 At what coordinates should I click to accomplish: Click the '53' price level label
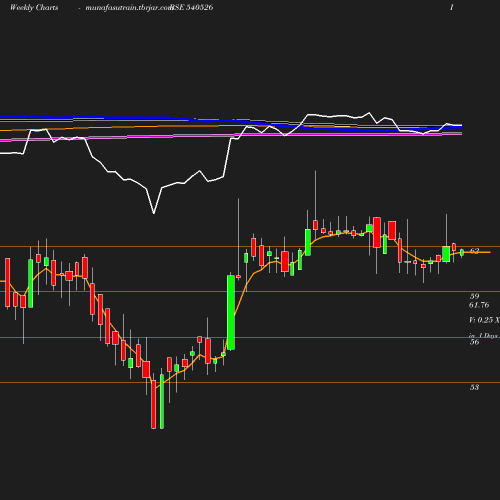tap(474, 387)
